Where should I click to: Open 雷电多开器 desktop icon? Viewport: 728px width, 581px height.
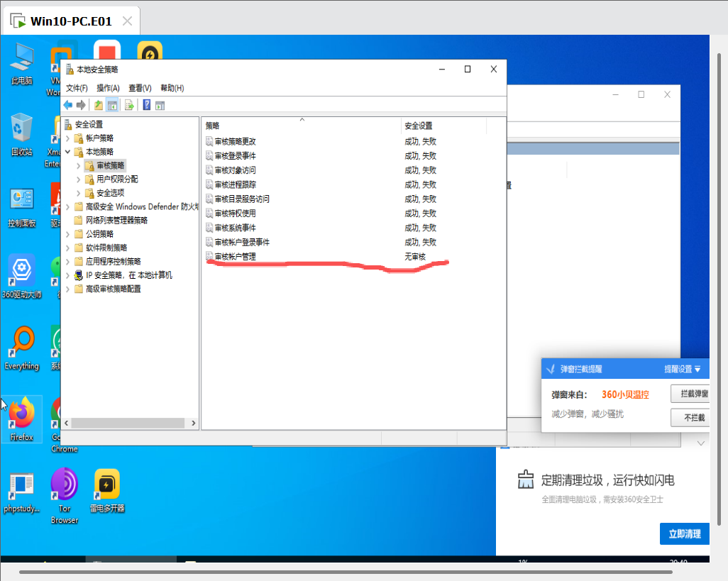pos(107,491)
